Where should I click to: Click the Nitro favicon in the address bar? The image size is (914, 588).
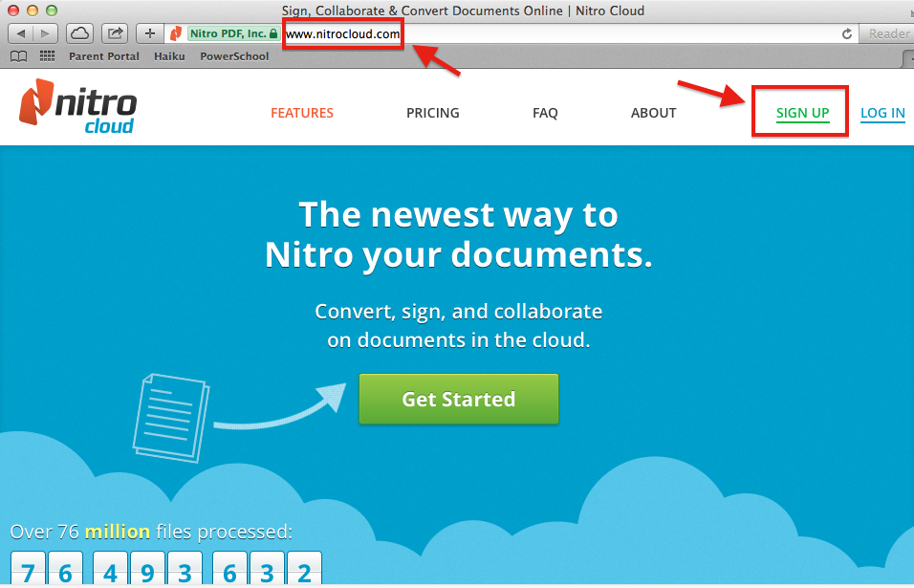[x=176, y=33]
